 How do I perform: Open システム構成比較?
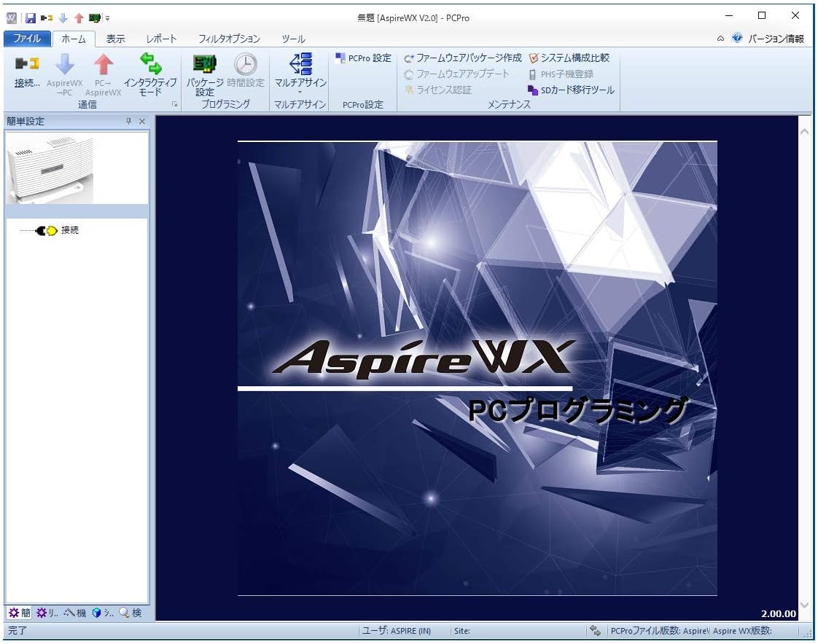click(569, 58)
